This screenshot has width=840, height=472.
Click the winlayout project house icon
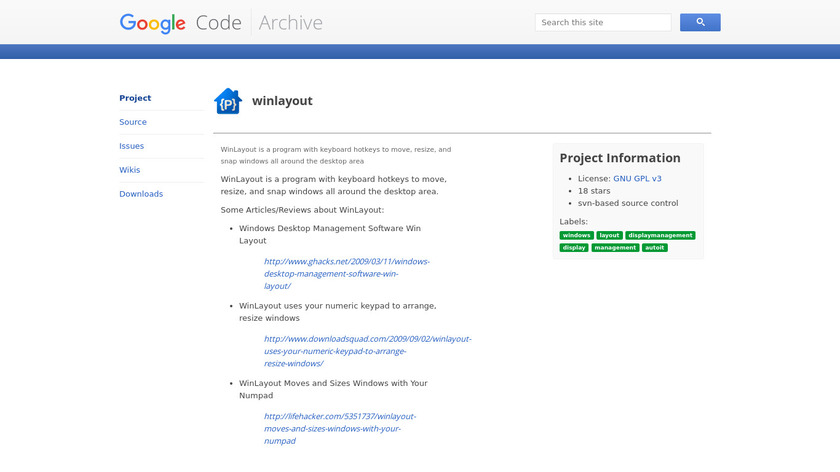pyautogui.click(x=228, y=101)
